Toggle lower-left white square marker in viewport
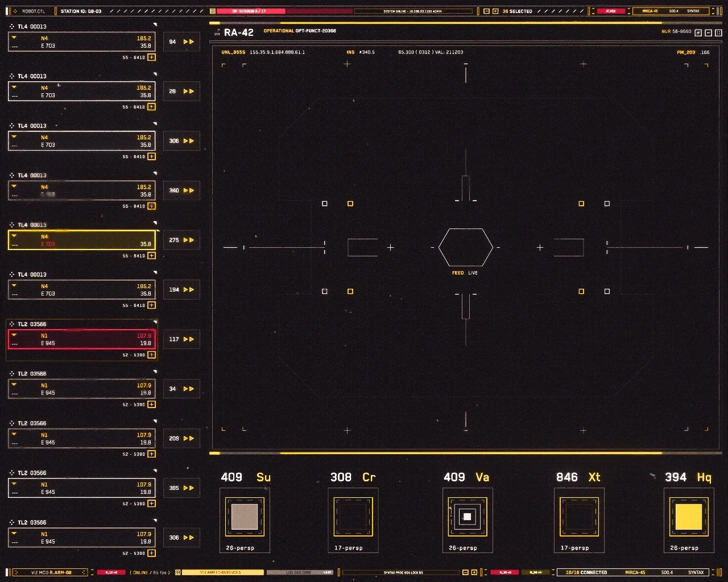The width and height of the screenshot is (728, 582). (325, 292)
